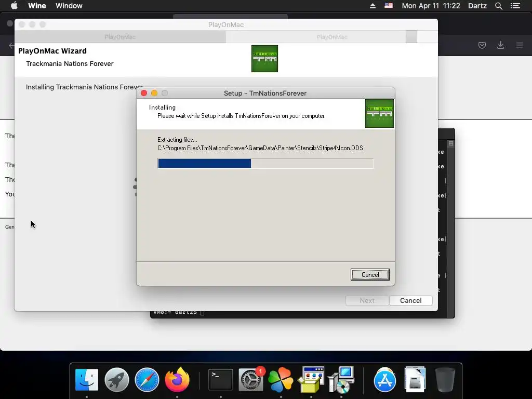Click the Wine installer box icon in the Dock
The image size is (532, 399).
311,379
